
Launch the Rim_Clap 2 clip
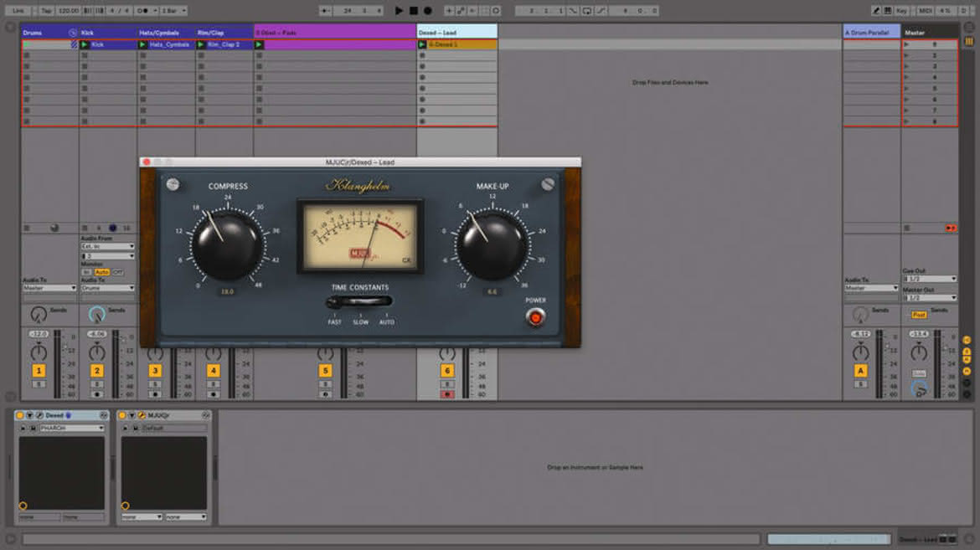201,44
